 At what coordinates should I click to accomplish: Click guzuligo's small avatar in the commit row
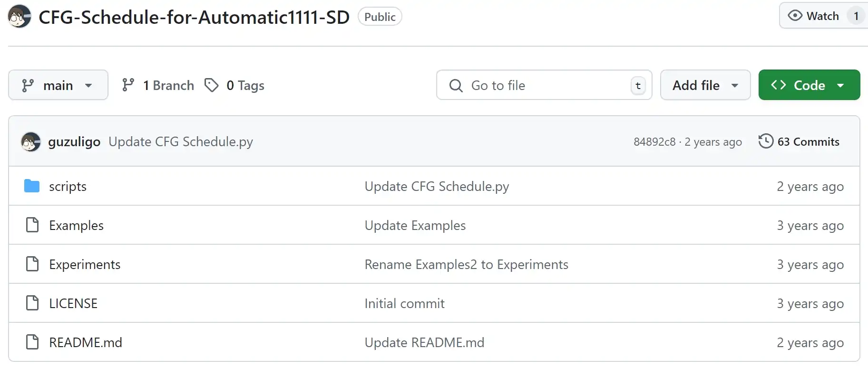pos(31,141)
